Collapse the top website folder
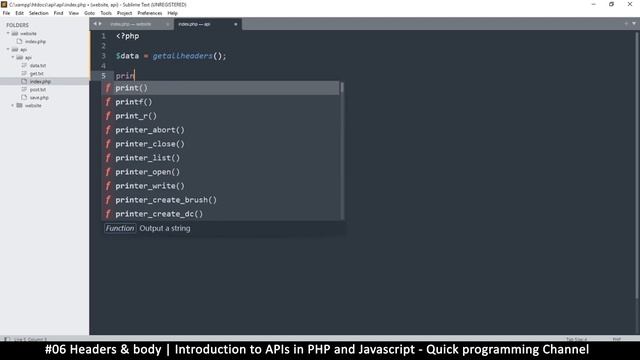640x360 pixels. pyautogui.click(x=8, y=33)
